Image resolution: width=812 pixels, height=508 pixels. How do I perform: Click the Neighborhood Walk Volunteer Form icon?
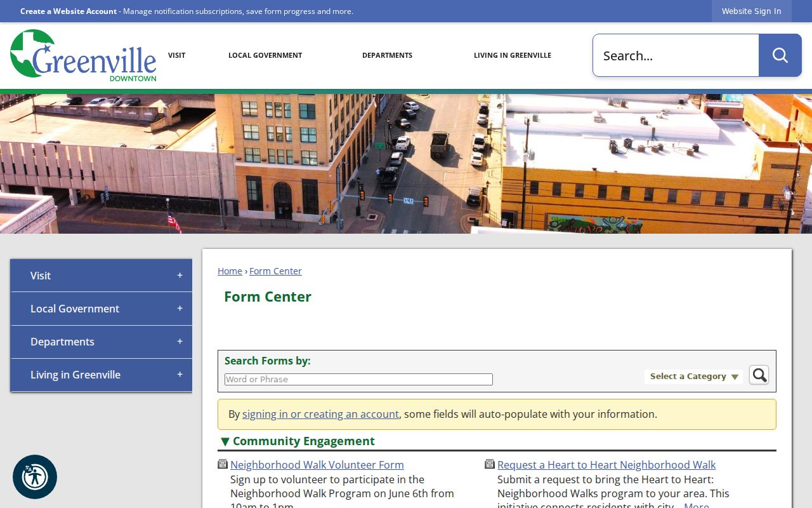pos(223,464)
